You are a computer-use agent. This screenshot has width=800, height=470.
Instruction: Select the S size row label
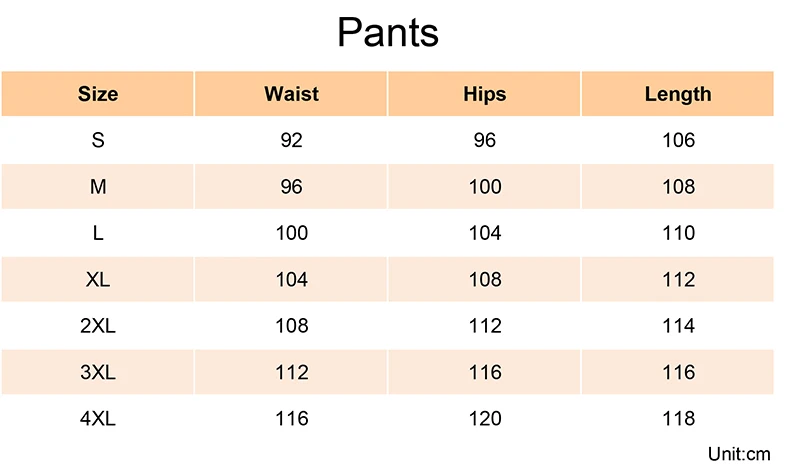point(98,140)
